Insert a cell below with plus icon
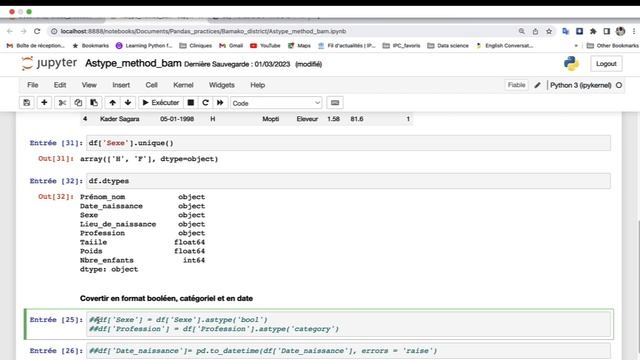 click(44, 103)
